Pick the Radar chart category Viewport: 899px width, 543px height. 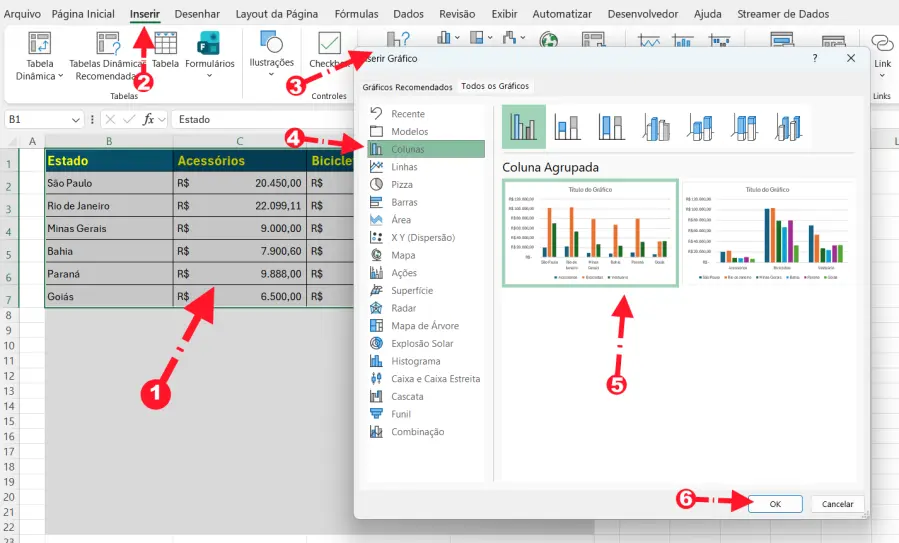coord(376,308)
